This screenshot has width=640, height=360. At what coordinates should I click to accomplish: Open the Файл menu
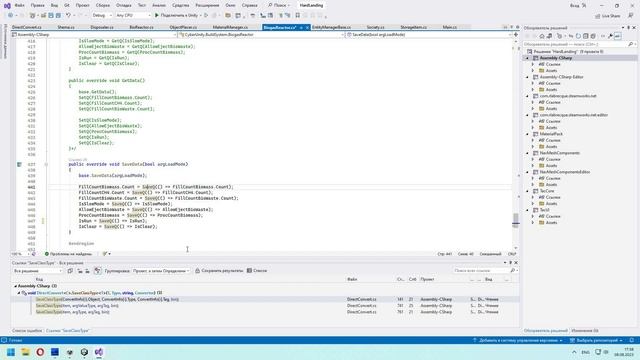click(x=19, y=5)
